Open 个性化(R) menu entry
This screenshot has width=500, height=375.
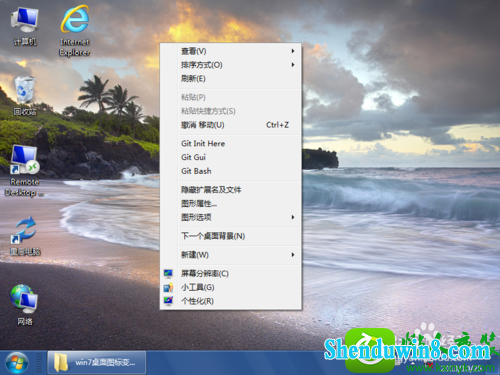pos(231,301)
